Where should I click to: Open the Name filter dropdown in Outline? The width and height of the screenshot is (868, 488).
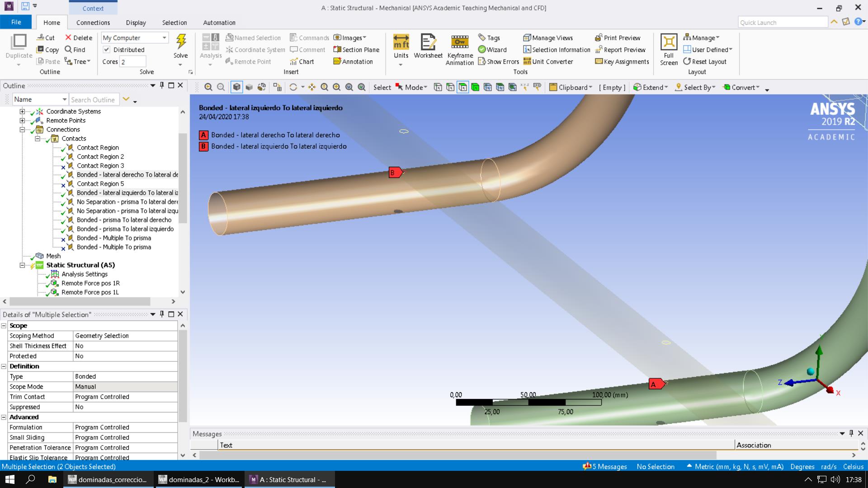tap(64, 100)
